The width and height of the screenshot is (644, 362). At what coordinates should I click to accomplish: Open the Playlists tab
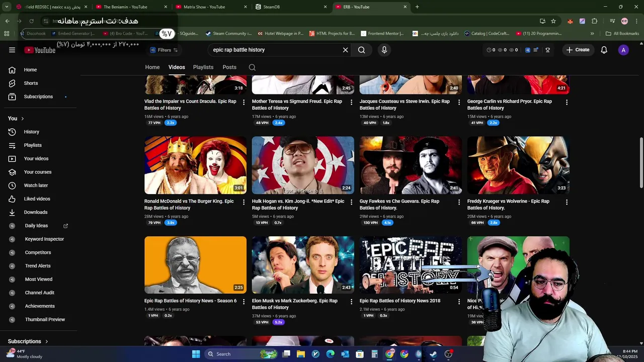[x=203, y=67]
